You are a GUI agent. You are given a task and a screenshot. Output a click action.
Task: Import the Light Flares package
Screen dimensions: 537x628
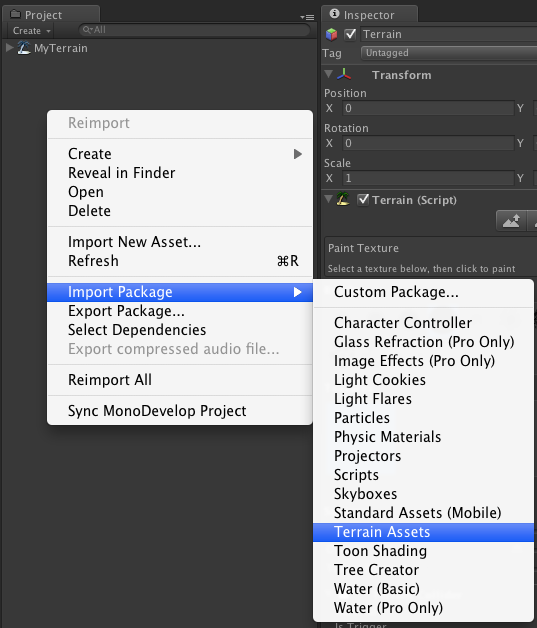click(x=423, y=399)
